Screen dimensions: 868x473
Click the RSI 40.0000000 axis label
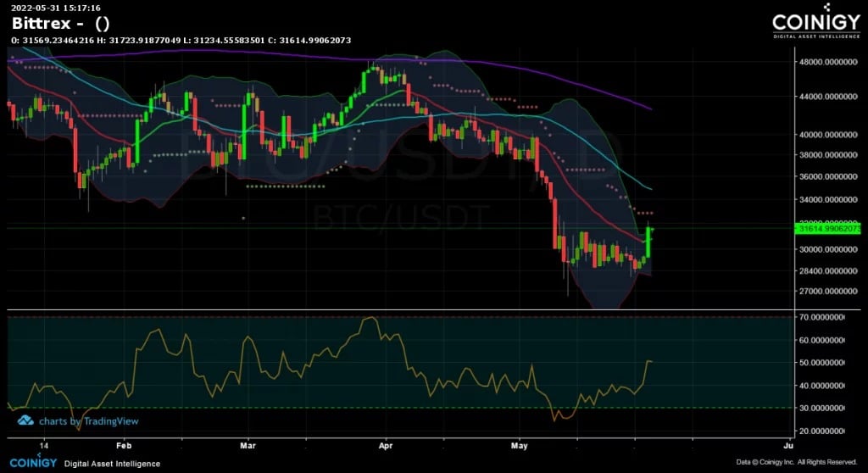(x=821, y=386)
